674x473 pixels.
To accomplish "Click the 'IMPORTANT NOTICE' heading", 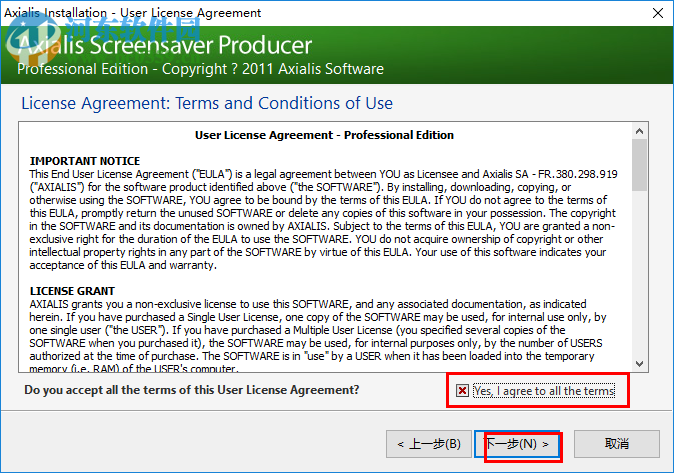I will (x=85, y=161).
